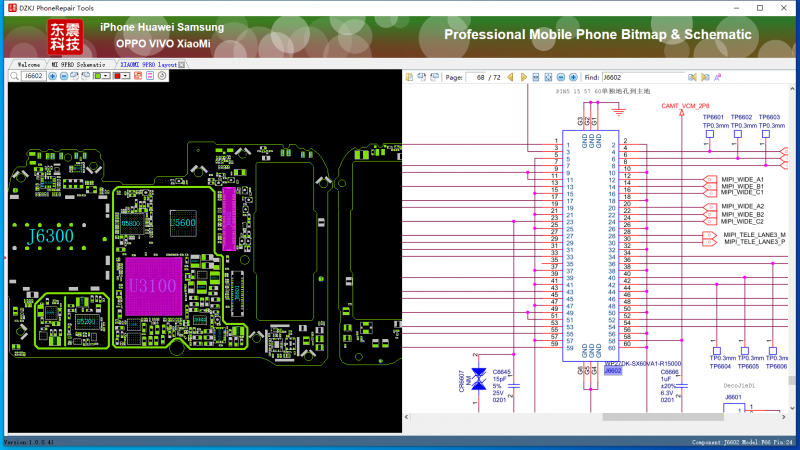800x450 pixels.
Task: Fit schematic page to width
Action: 536,77
